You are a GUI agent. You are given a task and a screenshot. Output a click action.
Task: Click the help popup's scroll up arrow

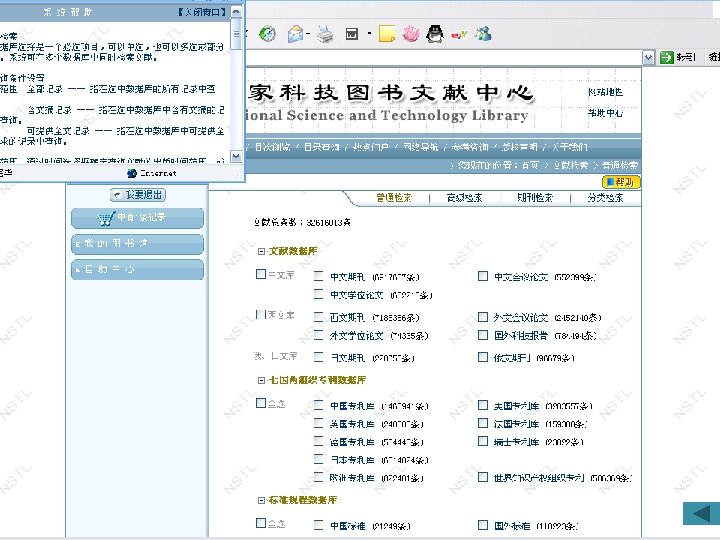point(236,12)
